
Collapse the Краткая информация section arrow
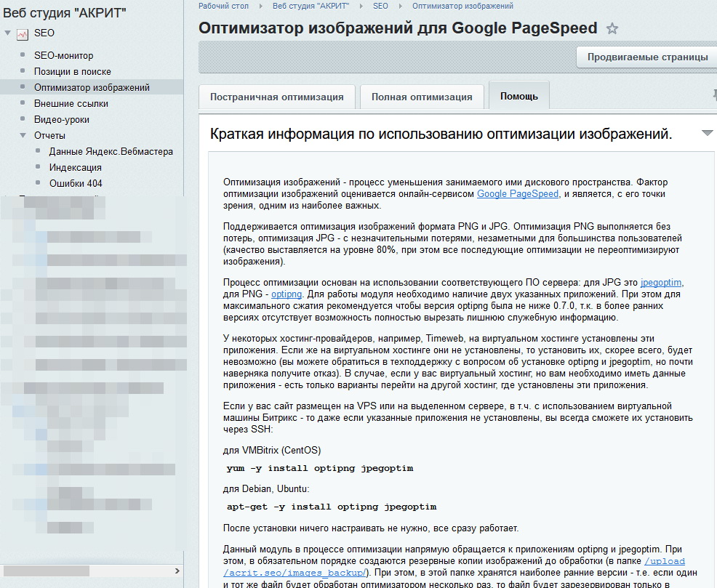pyautogui.click(x=707, y=133)
